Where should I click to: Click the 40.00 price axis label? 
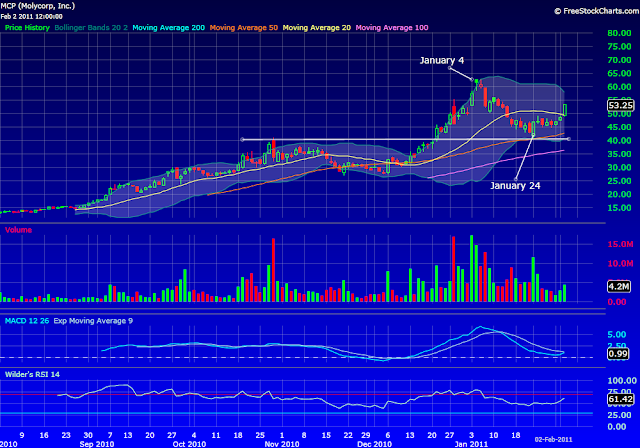619,141
